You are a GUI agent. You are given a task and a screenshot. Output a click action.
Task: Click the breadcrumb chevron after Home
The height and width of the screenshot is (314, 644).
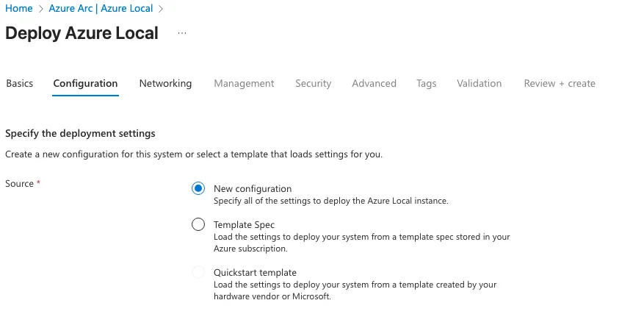[x=41, y=9]
